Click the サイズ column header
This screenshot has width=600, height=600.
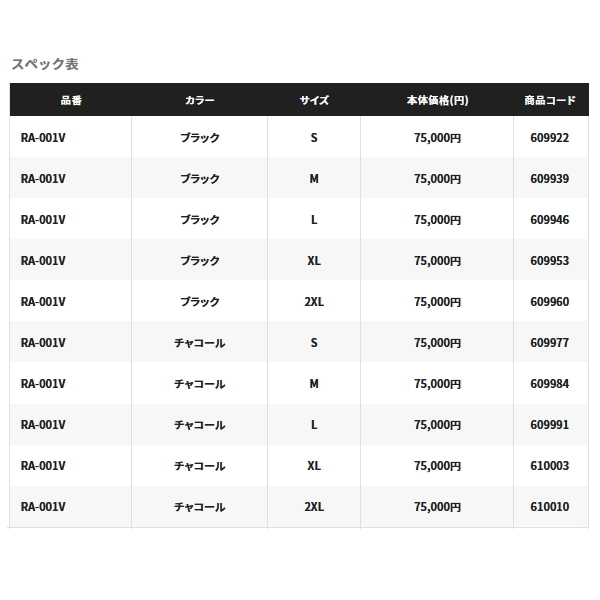point(314,101)
